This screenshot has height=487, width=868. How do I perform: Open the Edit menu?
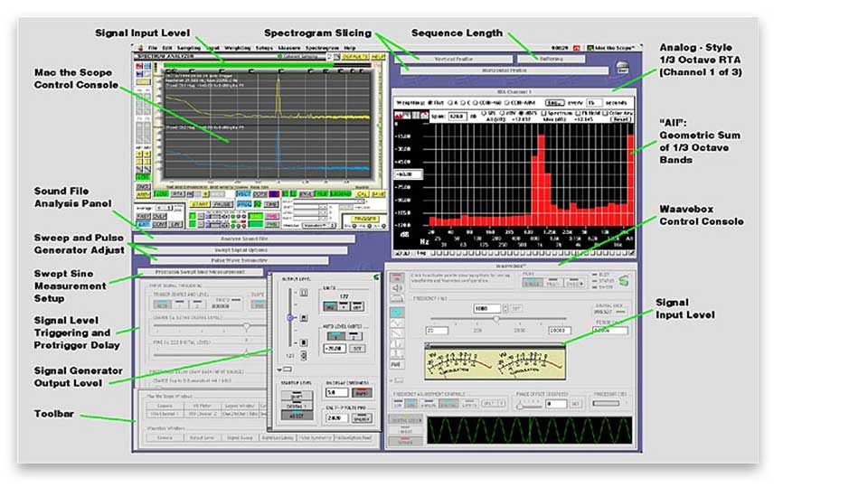(167, 48)
